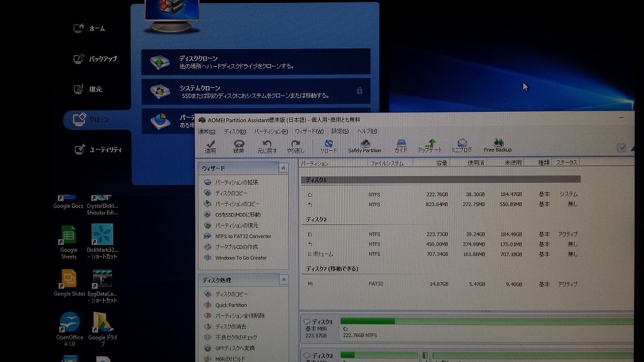The image size is (644, 362).
Task: Open the Safely Partition tool
Action: pos(365,146)
